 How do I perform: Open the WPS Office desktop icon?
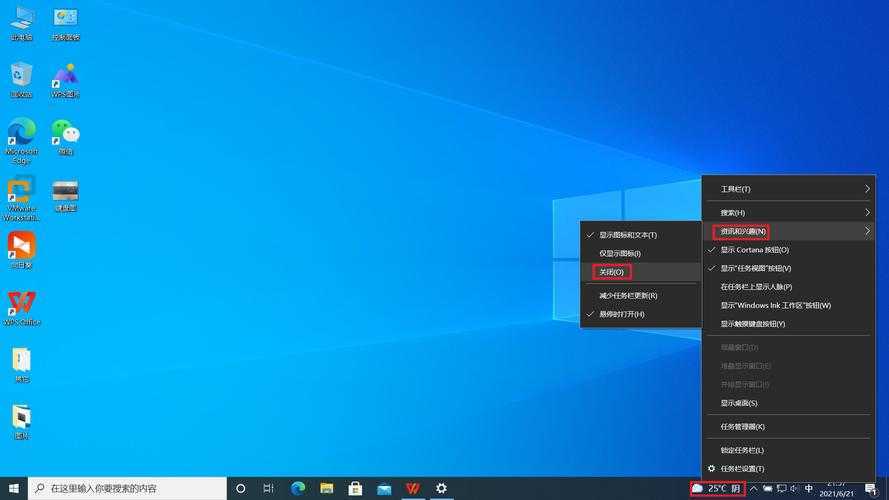[21, 304]
